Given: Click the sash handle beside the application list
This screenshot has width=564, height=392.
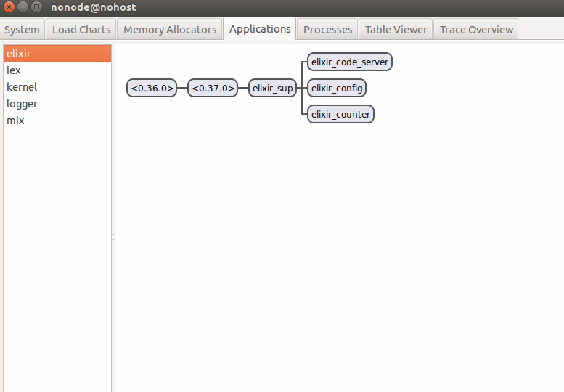Looking at the screenshot, I should click(113, 237).
